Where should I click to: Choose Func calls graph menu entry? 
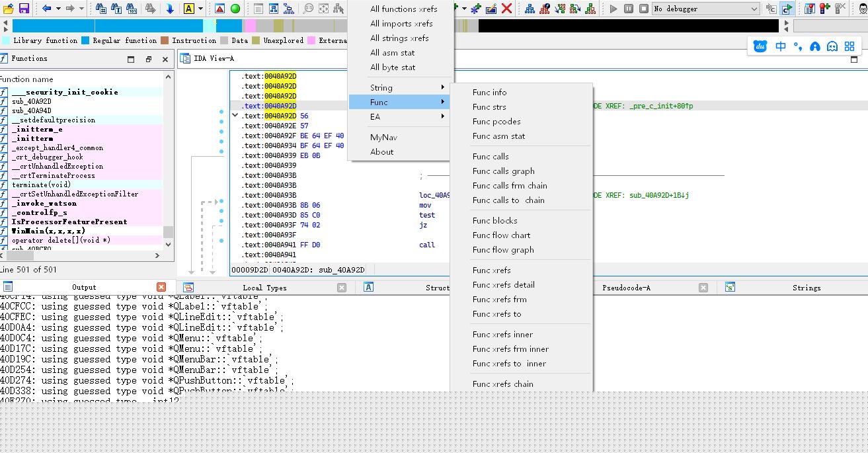click(x=503, y=171)
